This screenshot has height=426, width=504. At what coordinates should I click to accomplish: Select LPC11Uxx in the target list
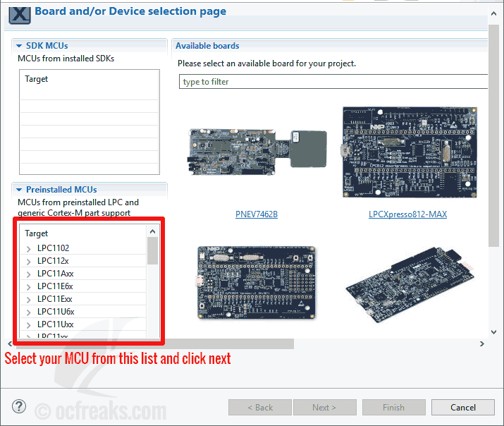[x=55, y=324]
